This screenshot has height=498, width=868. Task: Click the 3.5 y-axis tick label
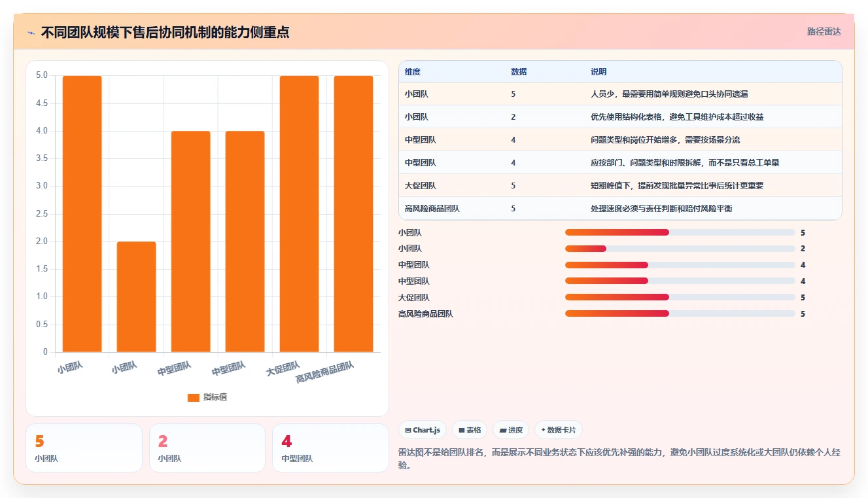coord(42,158)
